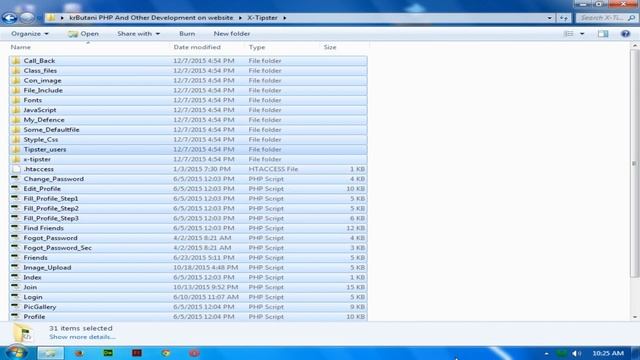Viewport: 640px width, 360px height.
Task: Expand the arrow after X-Tipster breadcrumb
Action: tap(284, 18)
